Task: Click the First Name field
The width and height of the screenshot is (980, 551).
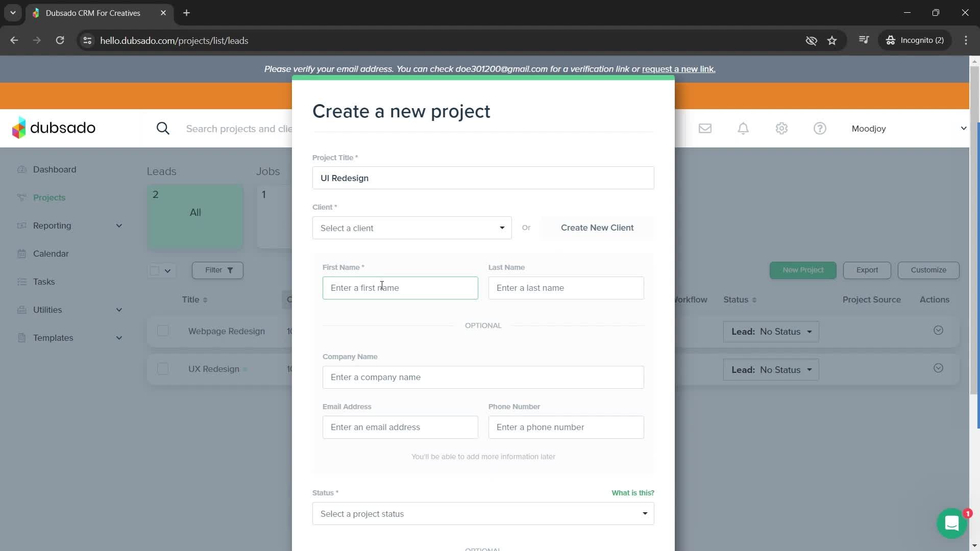Action: pyautogui.click(x=400, y=288)
